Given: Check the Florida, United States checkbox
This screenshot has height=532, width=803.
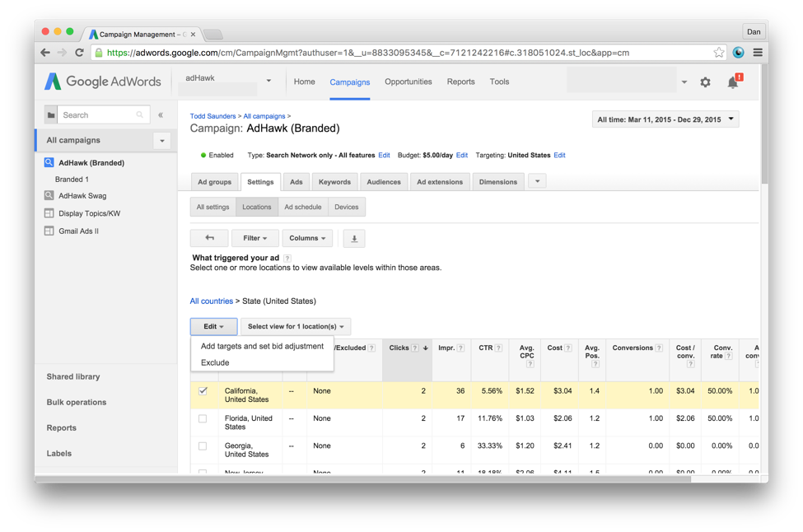Looking at the screenshot, I should click(x=203, y=418).
